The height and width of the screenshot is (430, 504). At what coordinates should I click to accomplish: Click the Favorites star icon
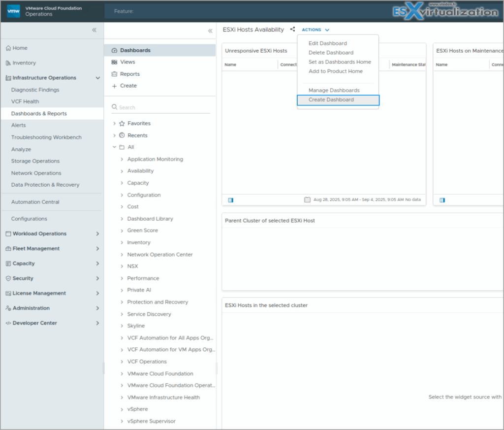click(122, 124)
